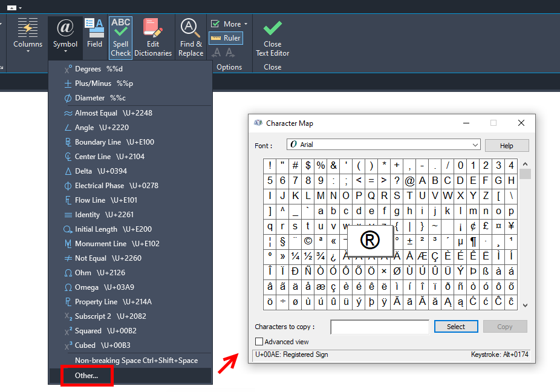Toggle the Ruler option
Viewport: 560px width, 392px height.
pyautogui.click(x=226, y=38)
